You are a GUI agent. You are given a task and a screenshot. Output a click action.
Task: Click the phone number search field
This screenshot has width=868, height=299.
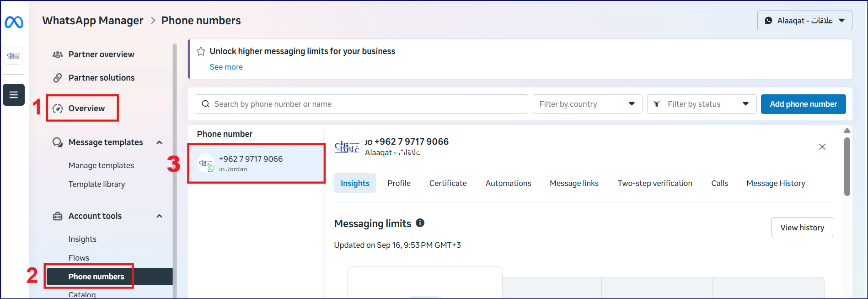(x=361, y=104)
